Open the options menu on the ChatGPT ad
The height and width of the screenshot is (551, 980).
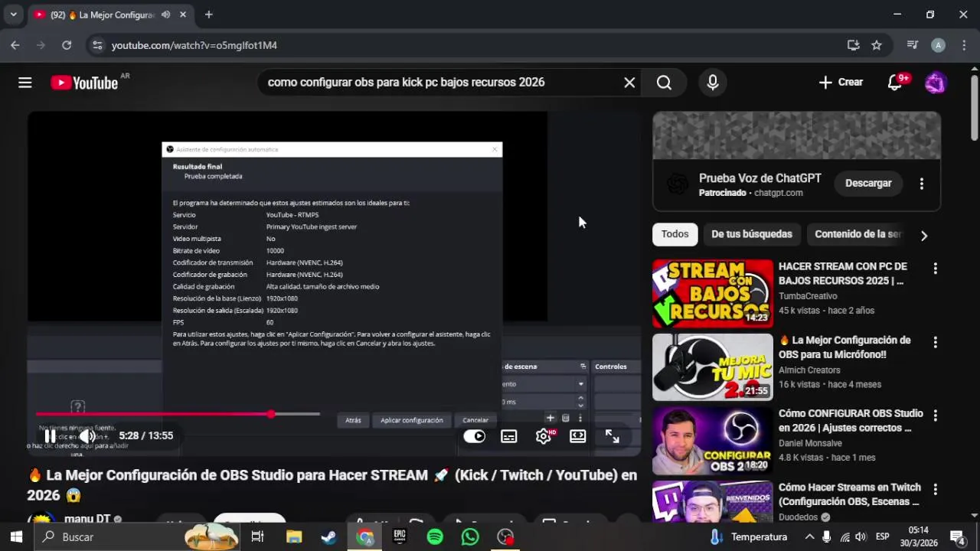click(922, 184)
